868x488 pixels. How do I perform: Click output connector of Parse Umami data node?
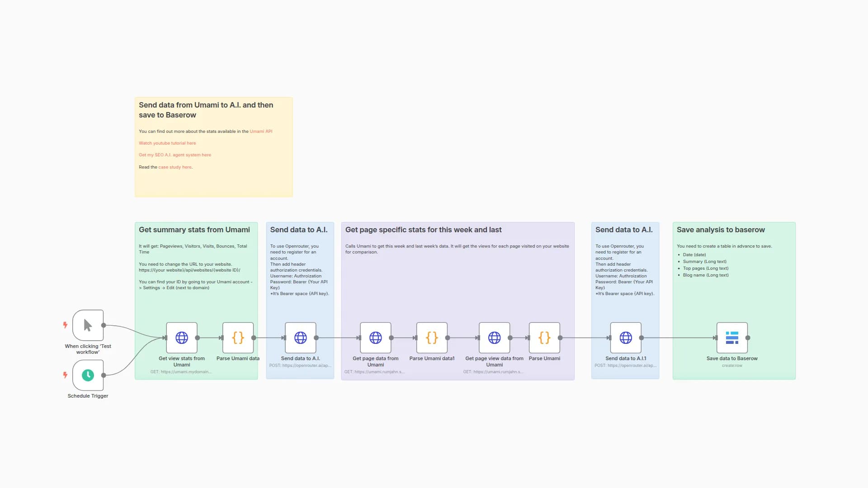(254, 338)
